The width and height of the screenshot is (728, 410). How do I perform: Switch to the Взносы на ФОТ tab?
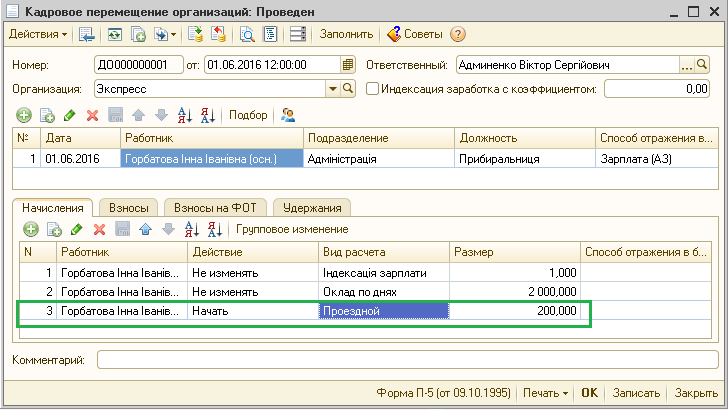click(215, 208)
